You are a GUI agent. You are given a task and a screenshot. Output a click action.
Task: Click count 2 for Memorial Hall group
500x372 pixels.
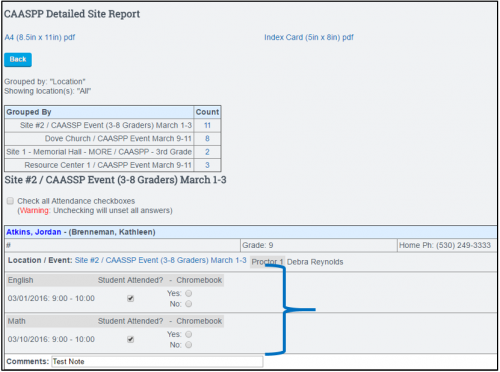pos(207,152)
